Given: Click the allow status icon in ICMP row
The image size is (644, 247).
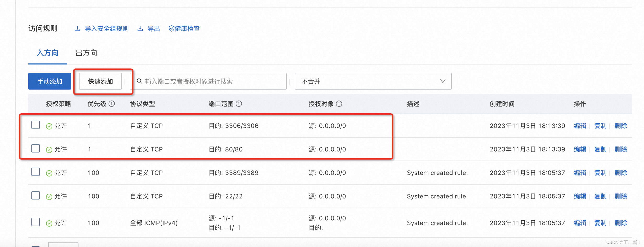Looking at the screenshot, I should pyautogui.click(x=49, y=224).
